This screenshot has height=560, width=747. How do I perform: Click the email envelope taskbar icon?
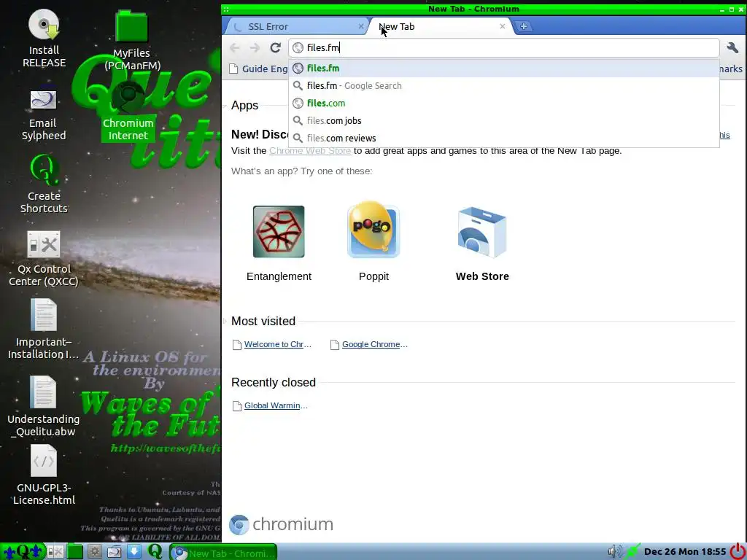click(115, 551)
